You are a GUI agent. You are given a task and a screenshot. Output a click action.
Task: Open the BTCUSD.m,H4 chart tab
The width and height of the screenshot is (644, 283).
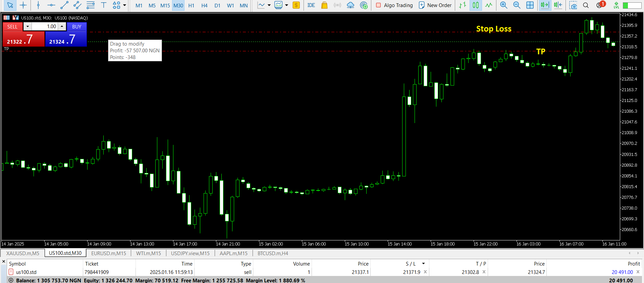click(x=272, y=253)
